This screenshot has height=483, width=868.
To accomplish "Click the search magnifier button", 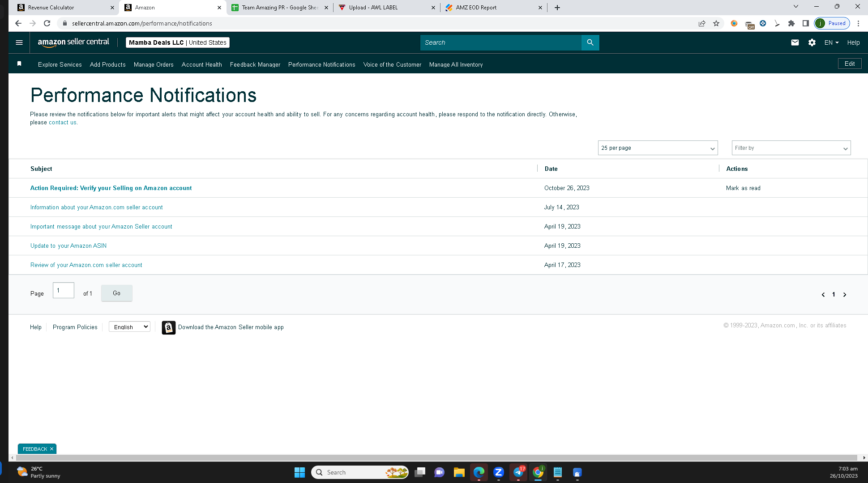I will click(x=590, y=42).
